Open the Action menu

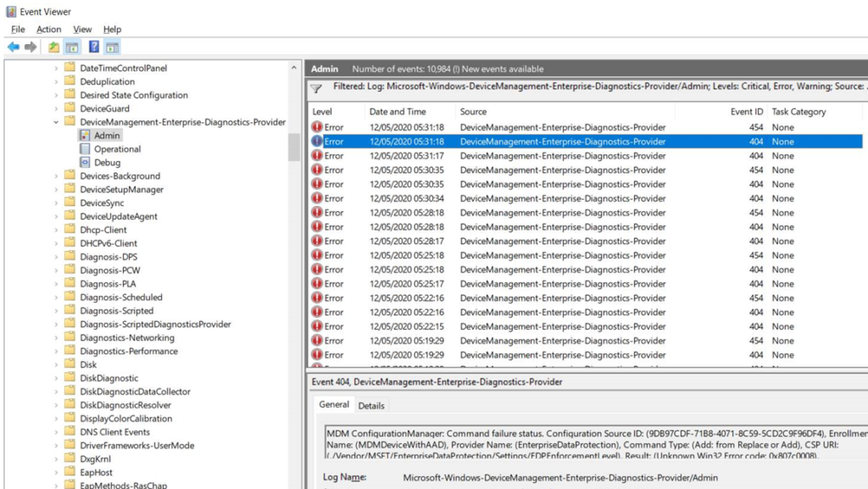click(48, 30)
